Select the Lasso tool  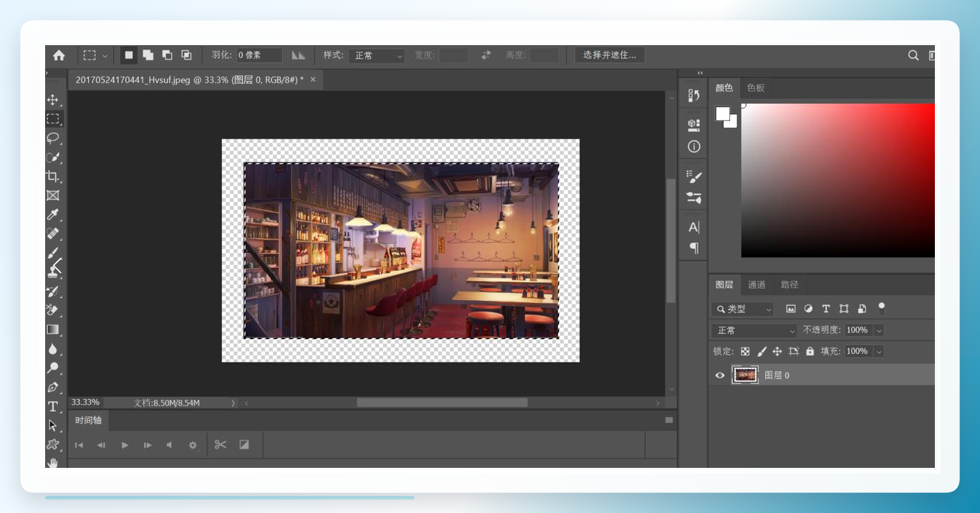tap(53, 138)
